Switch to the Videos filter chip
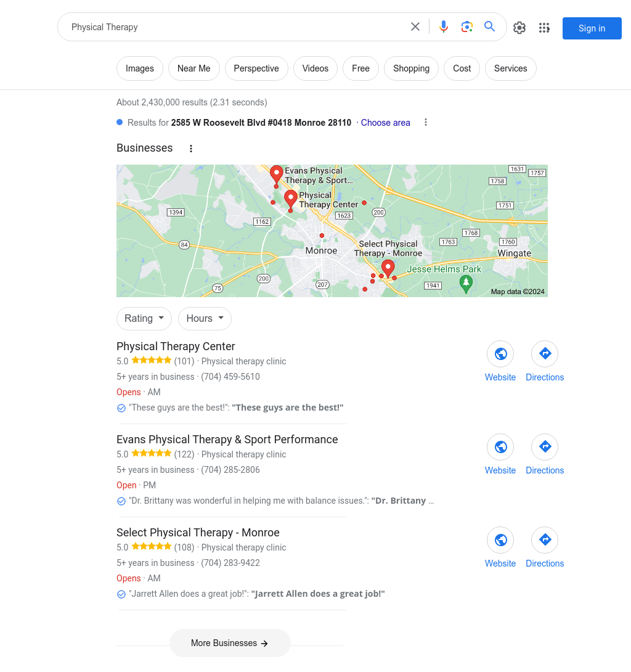The width and height of the screenshot is (631, 672). (x=315, y=68)
